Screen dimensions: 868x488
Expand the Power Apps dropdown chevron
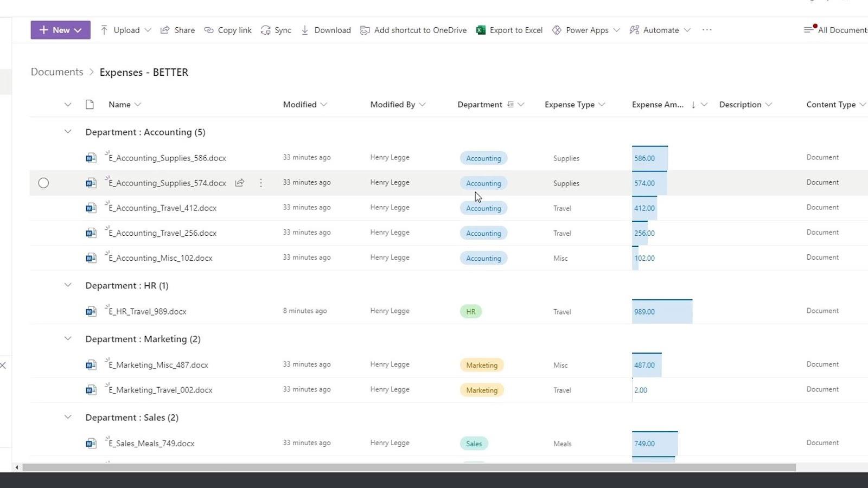click(616, 30)
